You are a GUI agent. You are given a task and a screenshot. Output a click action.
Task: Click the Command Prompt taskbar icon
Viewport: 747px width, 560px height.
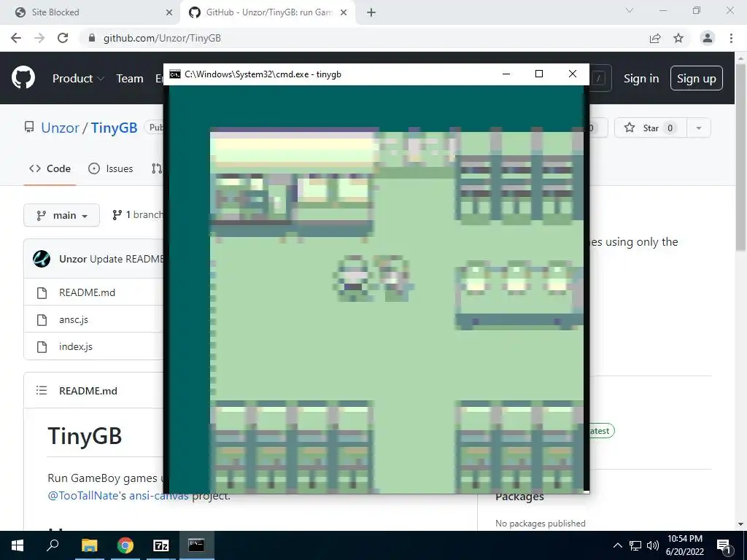[x=196, y=545]
